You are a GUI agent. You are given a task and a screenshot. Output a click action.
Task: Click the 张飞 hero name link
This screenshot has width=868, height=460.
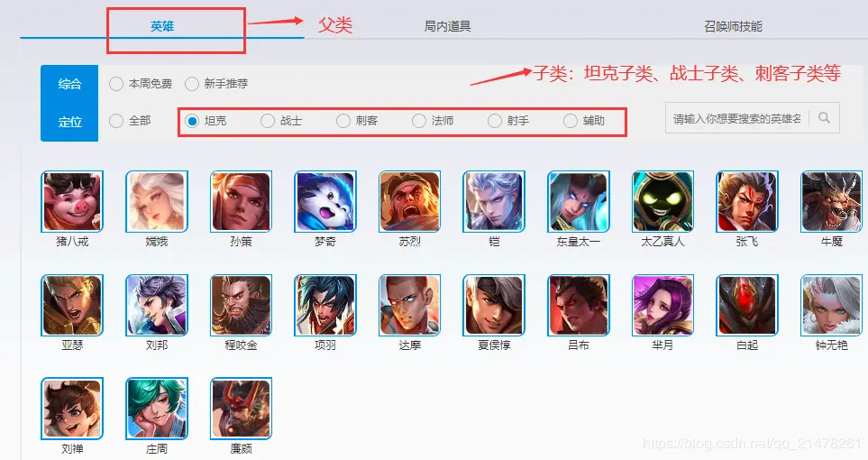coord(746,242)
